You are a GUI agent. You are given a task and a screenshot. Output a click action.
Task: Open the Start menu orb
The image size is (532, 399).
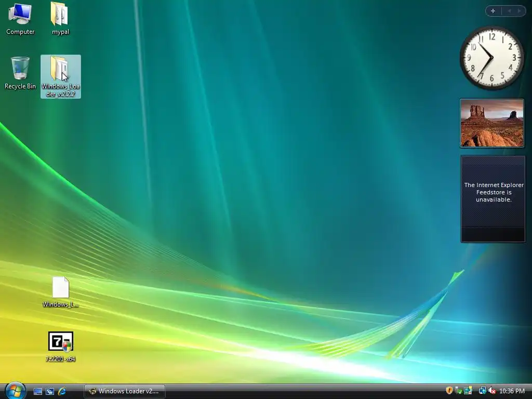15,391
